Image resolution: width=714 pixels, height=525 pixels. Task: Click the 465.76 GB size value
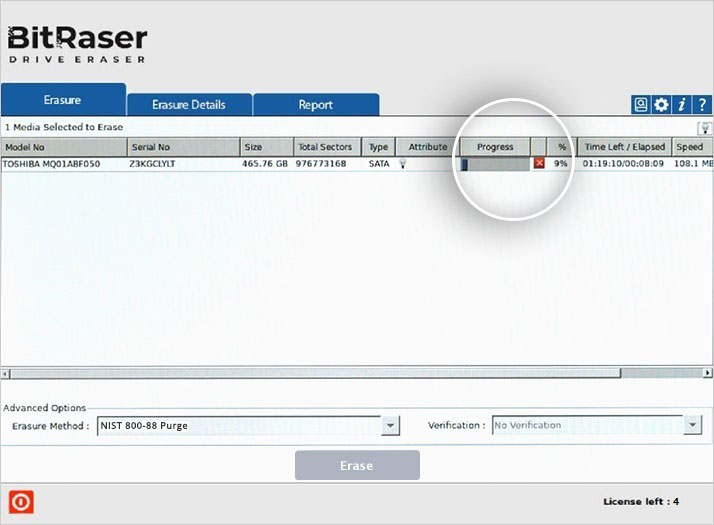point(265,163)
